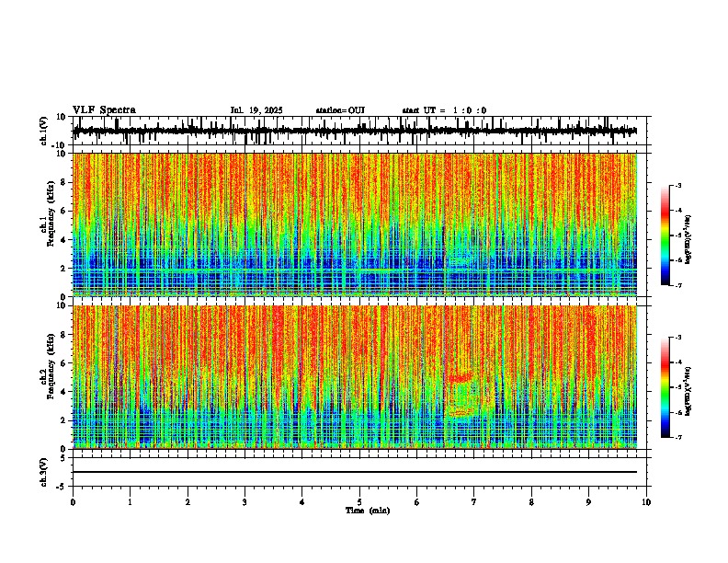Image resolution: width=728 pixels, height=563 pixels.
Task: Click the "-7" label below ch.1 colorbar
Action: (677, 285)
